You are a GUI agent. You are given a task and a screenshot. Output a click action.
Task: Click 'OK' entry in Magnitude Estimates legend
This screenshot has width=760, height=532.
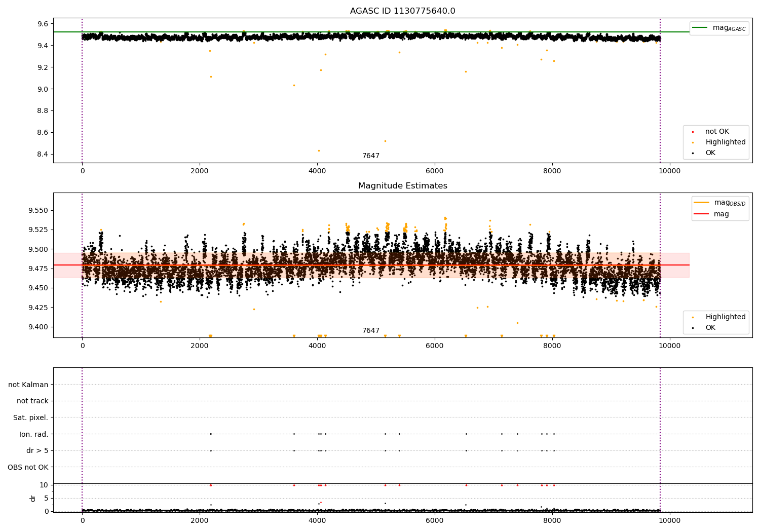click(710, 328)
